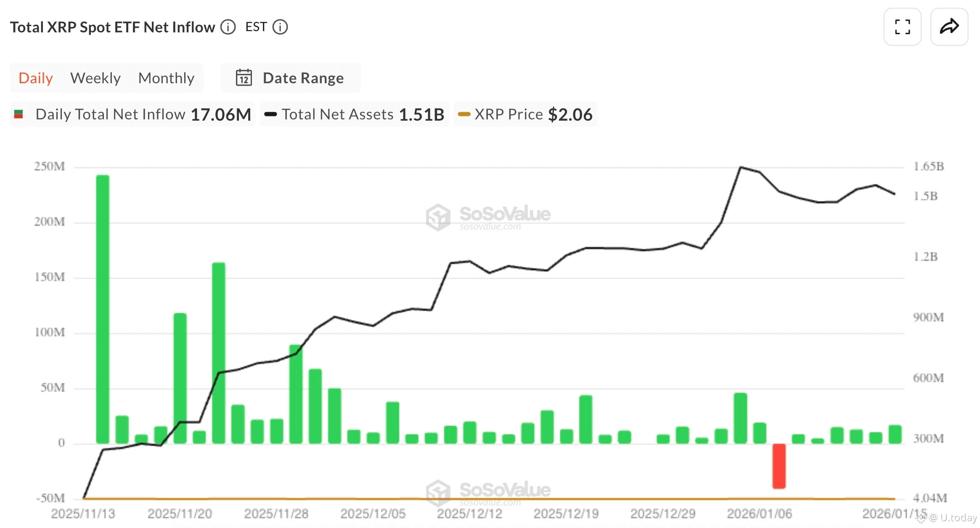980x528 pixels.
Task: Click the tallest green bar near 2025/11/13
Action: click(x=103, y=309)
